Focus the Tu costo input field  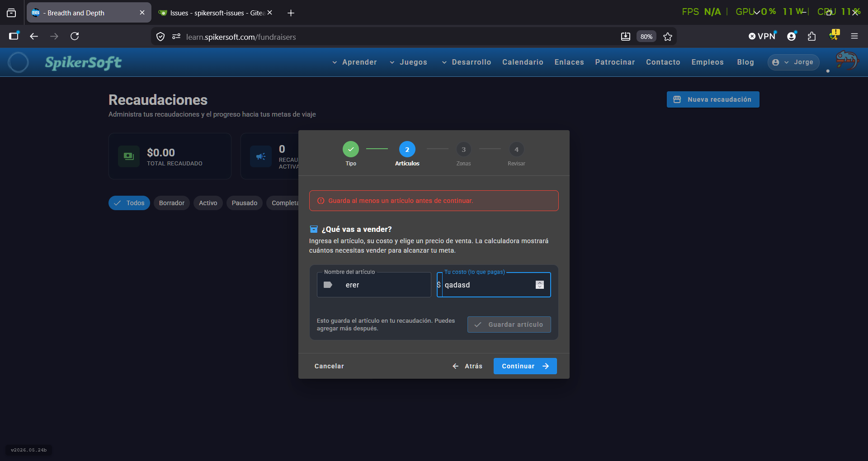494,285
